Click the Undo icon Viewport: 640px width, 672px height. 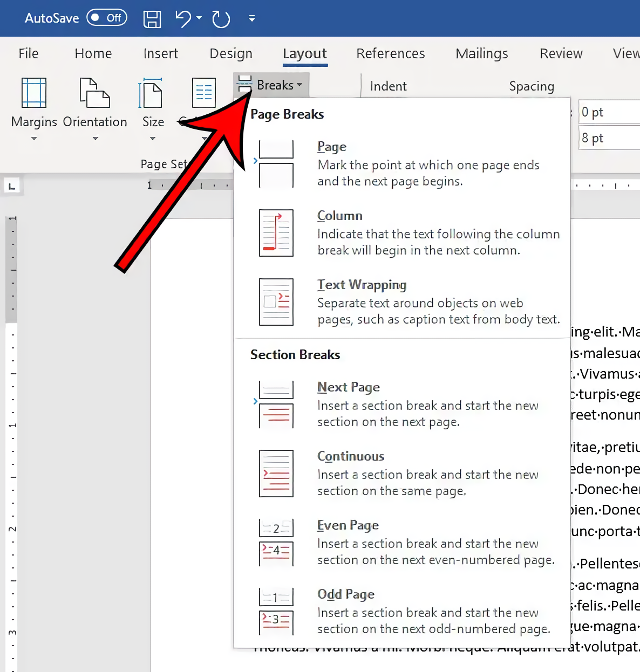pyautogui.click(x=183, y=18)
